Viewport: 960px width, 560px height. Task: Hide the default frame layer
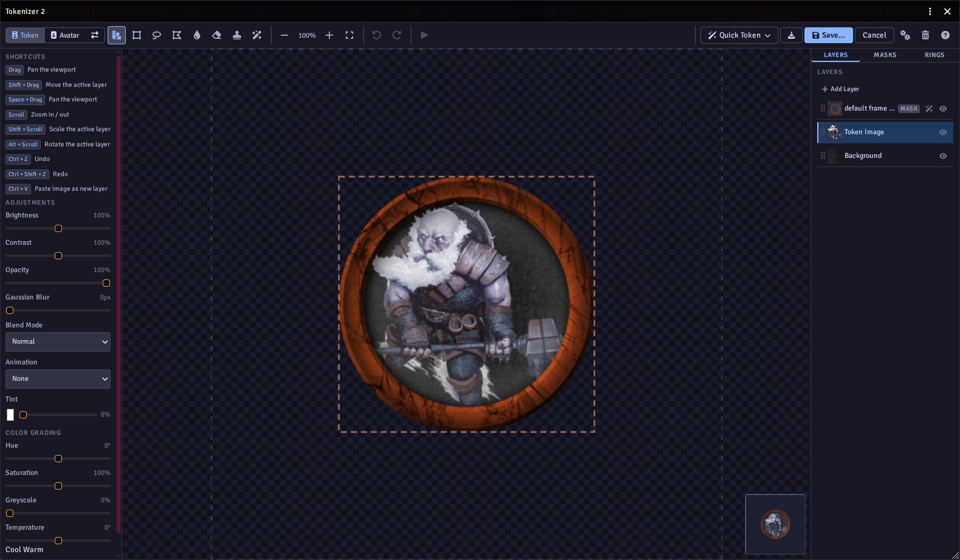click(x=943, y=109)
